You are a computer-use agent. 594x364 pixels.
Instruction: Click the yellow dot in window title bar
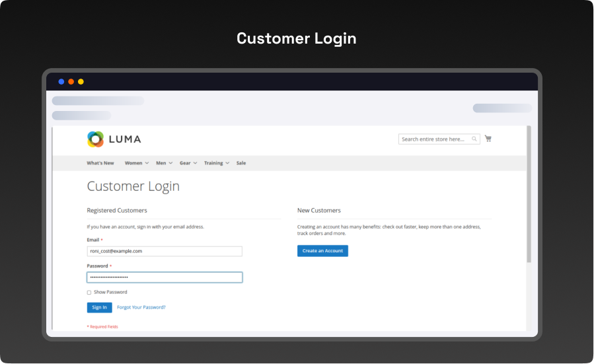click(x=81, y=82)
